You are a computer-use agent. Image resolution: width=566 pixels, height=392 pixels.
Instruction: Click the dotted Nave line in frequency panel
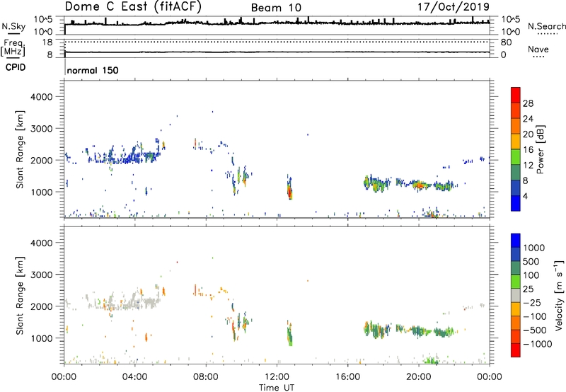click(x=277, y=42)
